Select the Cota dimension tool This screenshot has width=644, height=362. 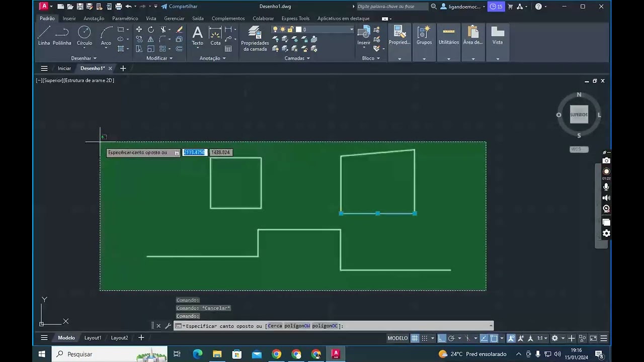click(215, 36)
